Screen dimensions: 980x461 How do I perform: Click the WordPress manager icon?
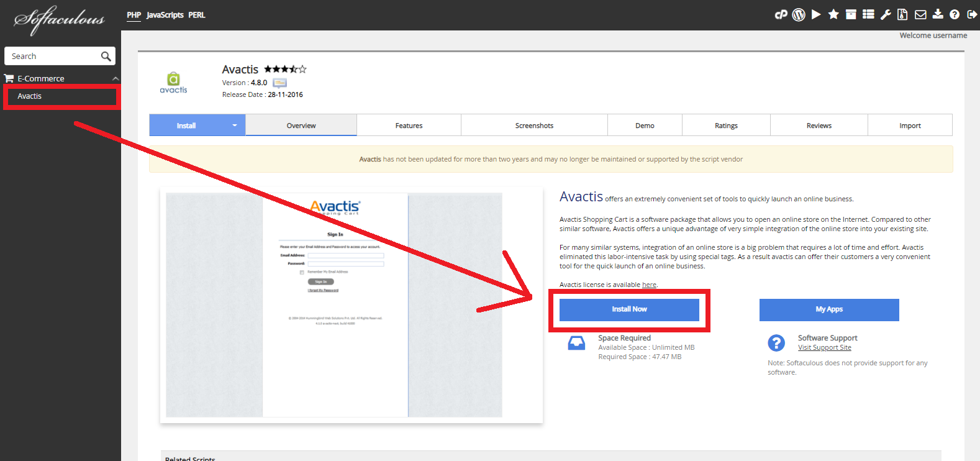[x=799, y=14]
